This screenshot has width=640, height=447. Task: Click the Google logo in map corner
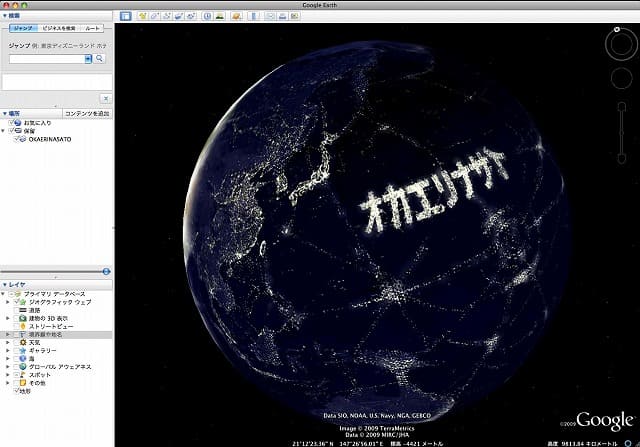[605, 420]
